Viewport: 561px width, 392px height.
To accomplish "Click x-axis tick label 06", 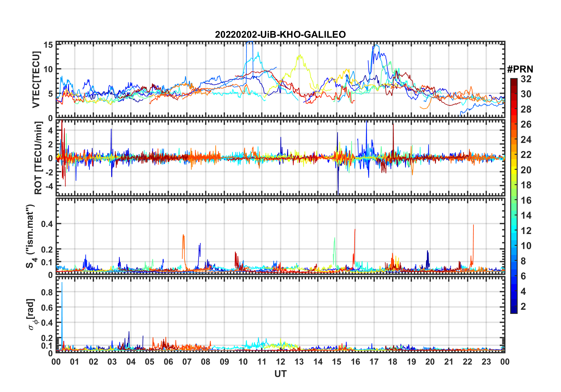I will 168,362.
